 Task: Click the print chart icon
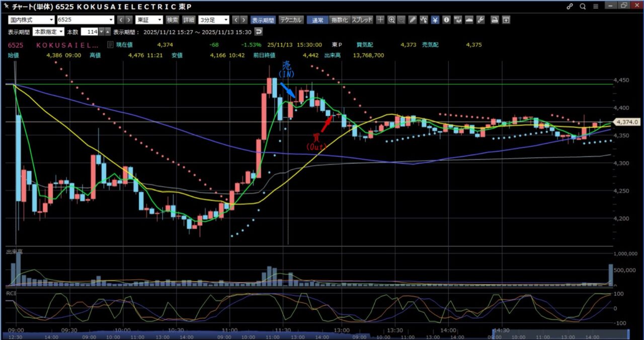coord(495,20)
